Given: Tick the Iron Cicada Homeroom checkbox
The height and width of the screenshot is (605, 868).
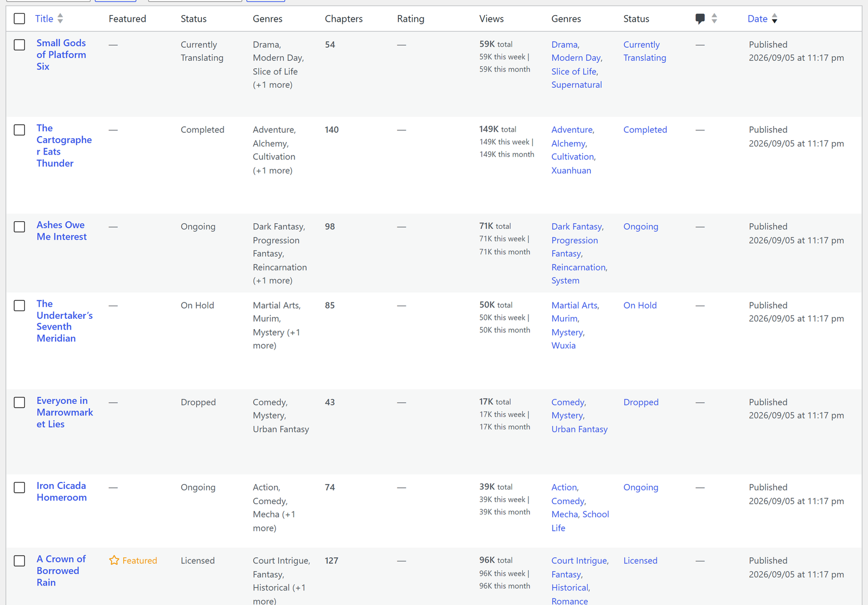Looking at the screenshot, I should coord(20,487).
